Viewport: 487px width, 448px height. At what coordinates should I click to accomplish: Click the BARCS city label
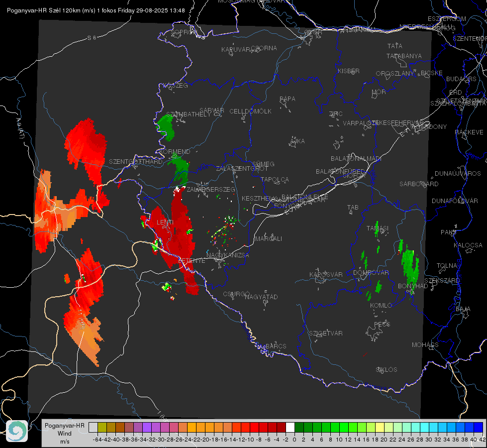point(276,346)
